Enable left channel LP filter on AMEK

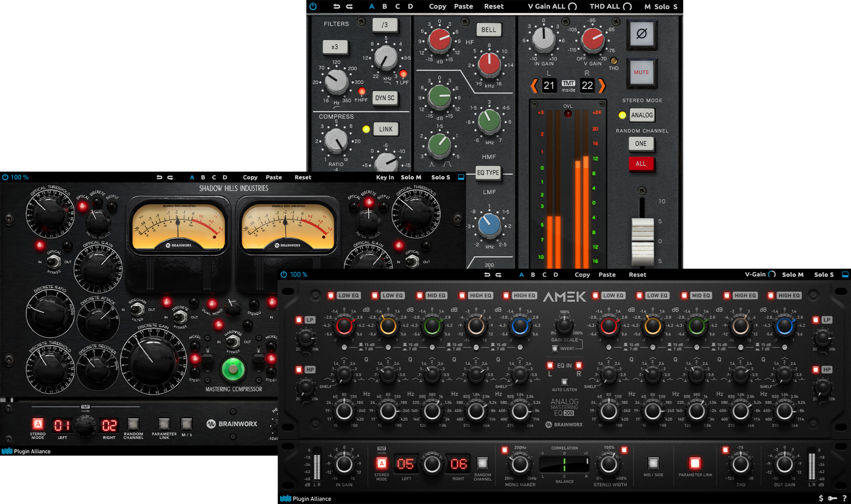[x=299, y=320]
